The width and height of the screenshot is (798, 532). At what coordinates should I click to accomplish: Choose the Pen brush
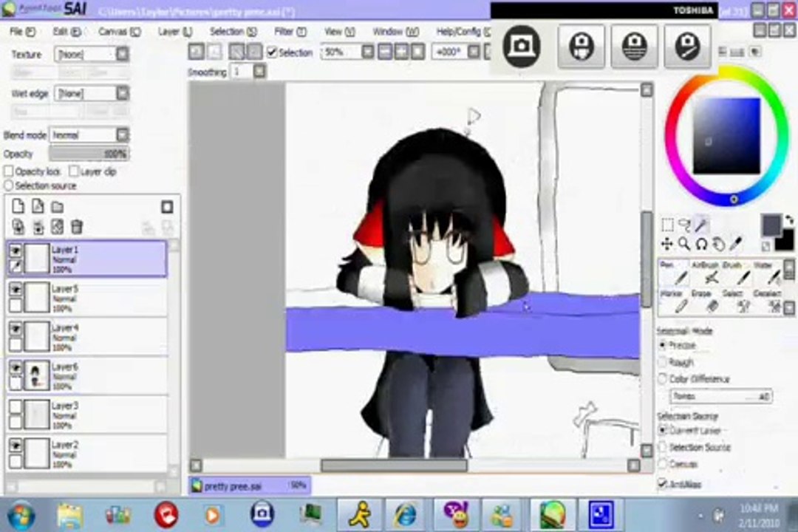pyautogui.click(x=674, y=273)
